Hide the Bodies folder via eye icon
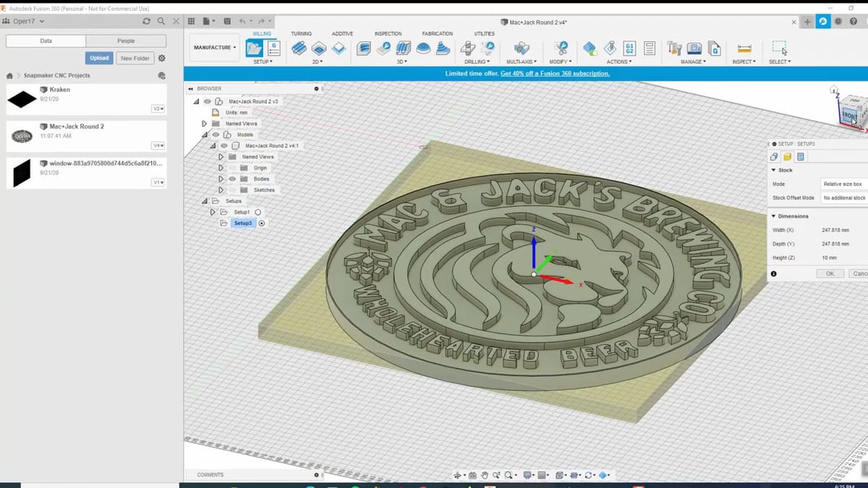Image resolution: width=868 pixels, height=488 pixels. [x=232, y=179]
